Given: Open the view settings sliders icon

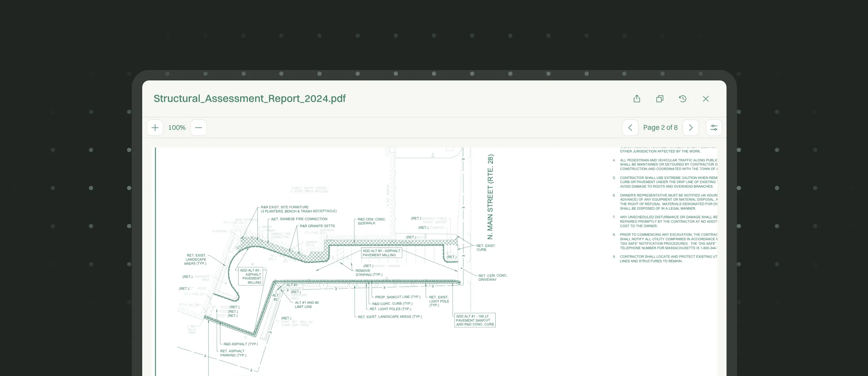Looking at the screenshot, I should click(714, 128).
